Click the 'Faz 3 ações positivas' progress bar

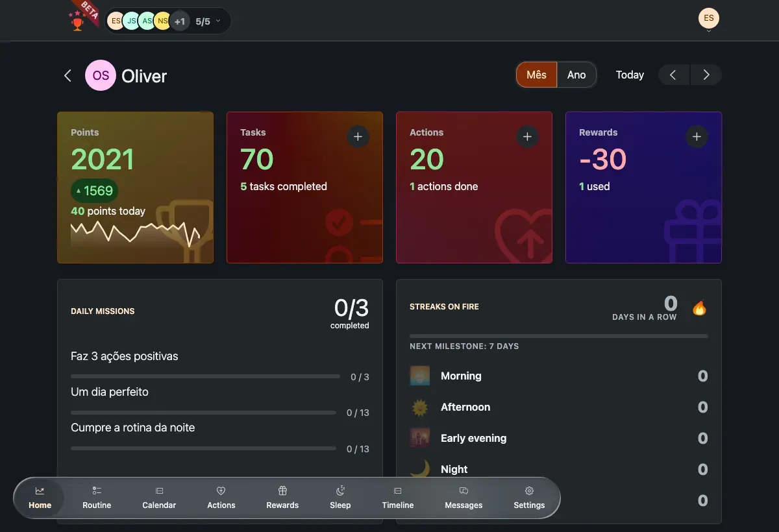tap(205, 376)
